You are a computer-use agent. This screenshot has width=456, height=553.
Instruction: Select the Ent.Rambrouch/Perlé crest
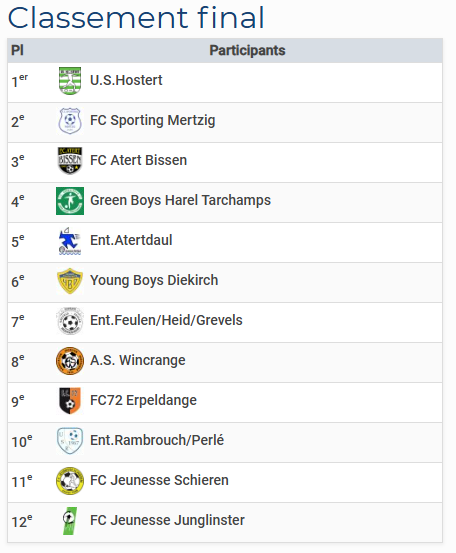pyautogui.click(x=70, y=441)
